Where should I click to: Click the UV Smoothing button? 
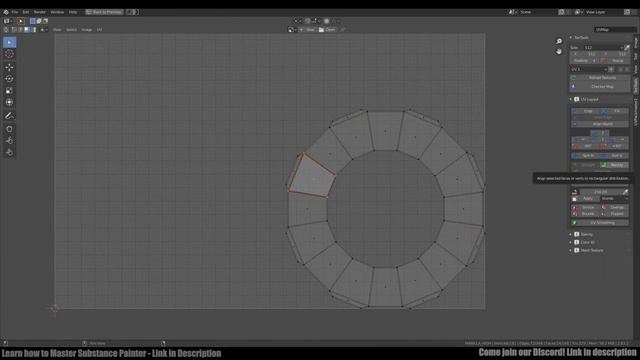[x=600, y=223]
